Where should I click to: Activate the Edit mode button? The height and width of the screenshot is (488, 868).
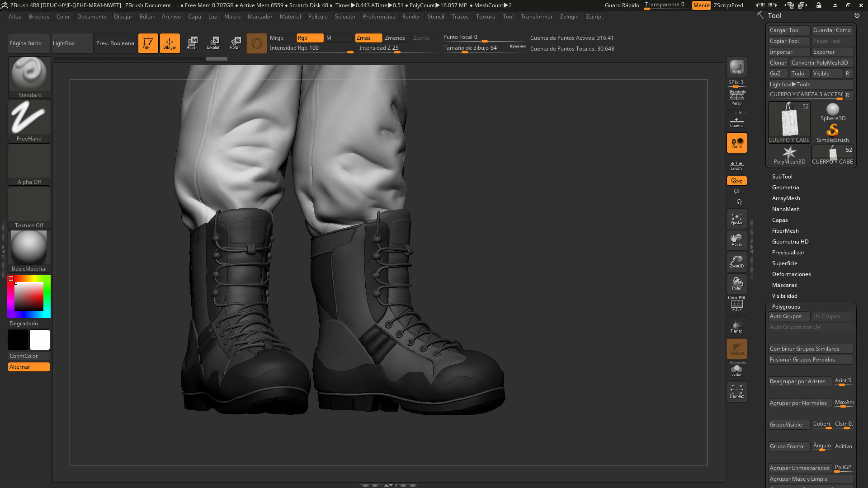[x=148, y=43]
